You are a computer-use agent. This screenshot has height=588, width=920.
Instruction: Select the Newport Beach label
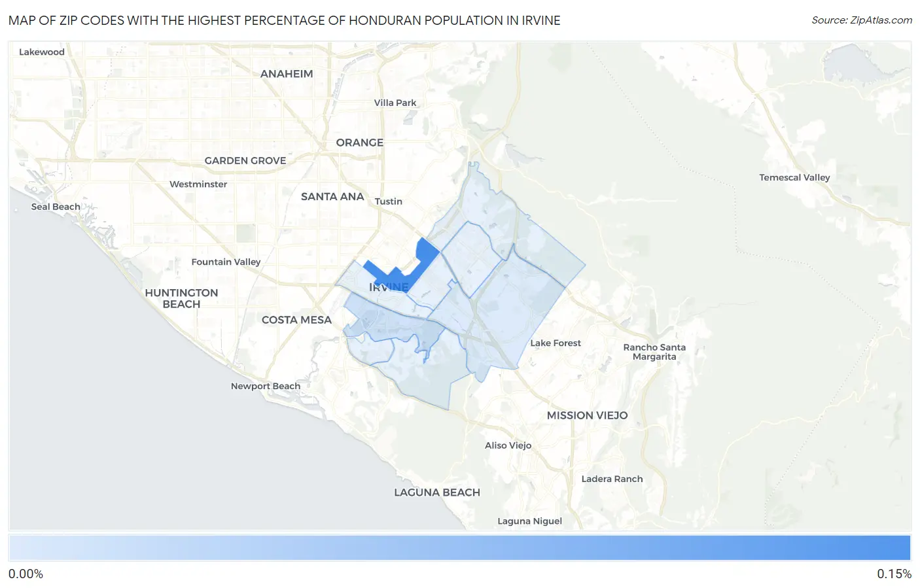pos(265,386)
